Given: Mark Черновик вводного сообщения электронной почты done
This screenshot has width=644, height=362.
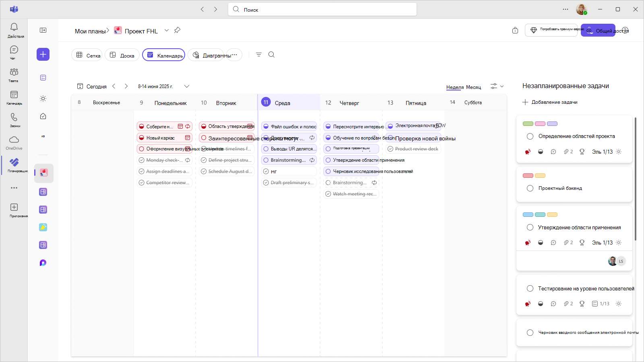Looking at the screenshot, I should 530,333.
